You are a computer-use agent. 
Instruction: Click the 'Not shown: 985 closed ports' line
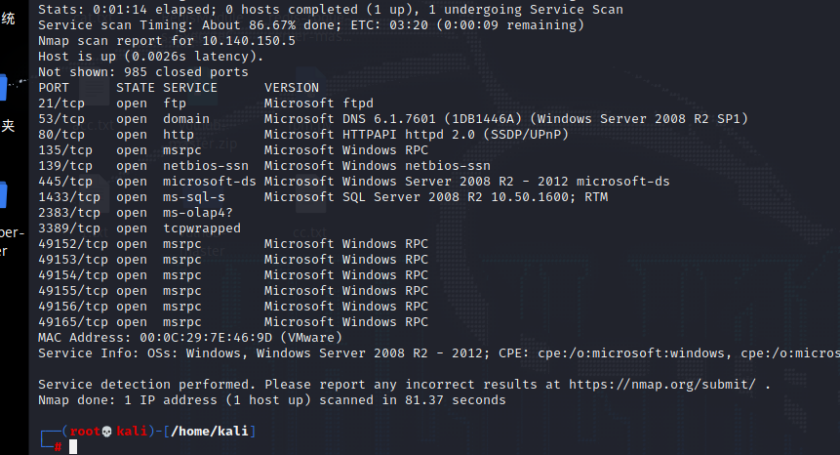pos(143,72)
